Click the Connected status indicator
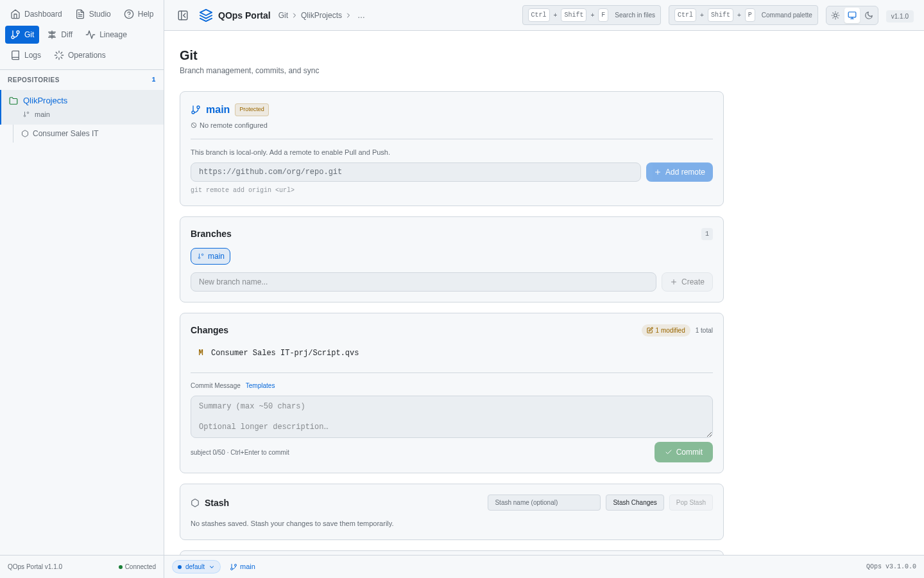Viewport: 924px width, 578px height. click(137, 567)
